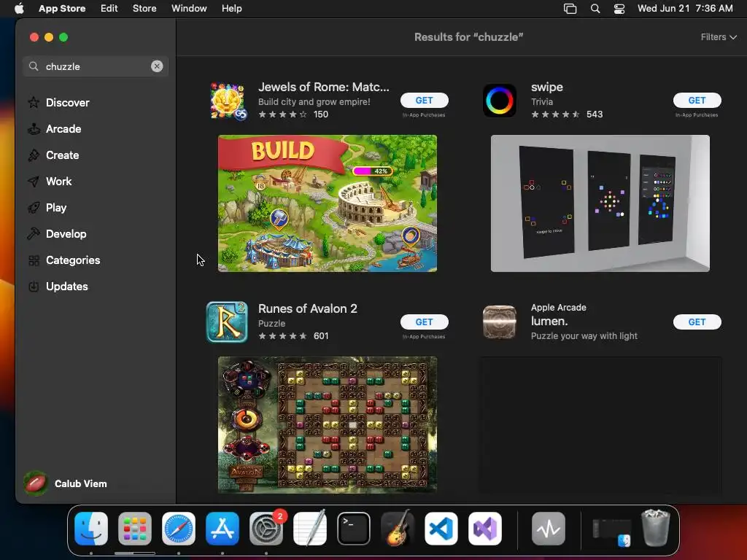The height and width of the screenshot is (560, 747).
Task: Go to the Discover section
Action: click(x=68, y=102)
